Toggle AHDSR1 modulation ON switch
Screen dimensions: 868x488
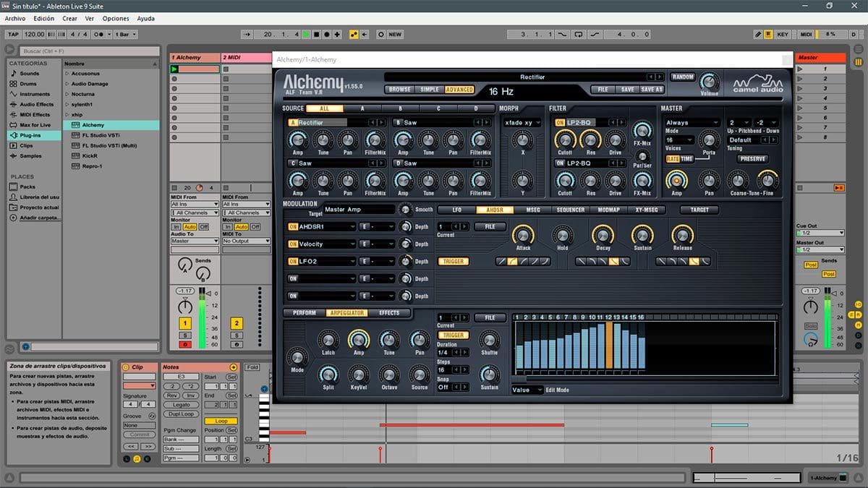coord(293,227)
